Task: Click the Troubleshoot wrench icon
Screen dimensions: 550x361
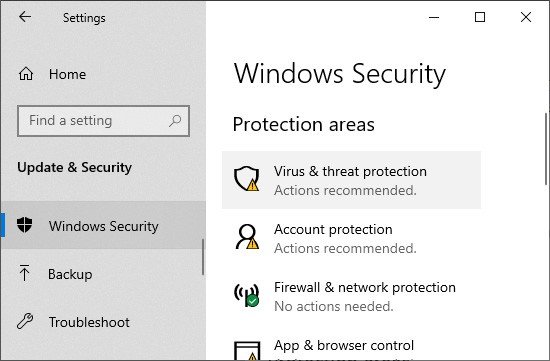Action: 25,321
